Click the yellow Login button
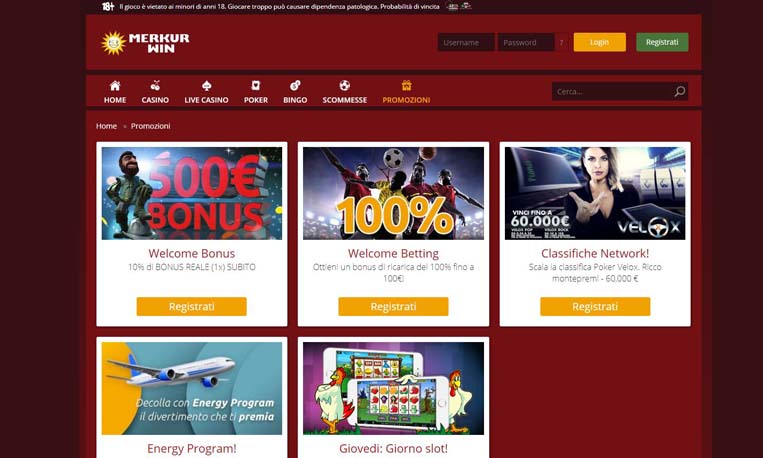763x458 pixels. pos(600,42)
